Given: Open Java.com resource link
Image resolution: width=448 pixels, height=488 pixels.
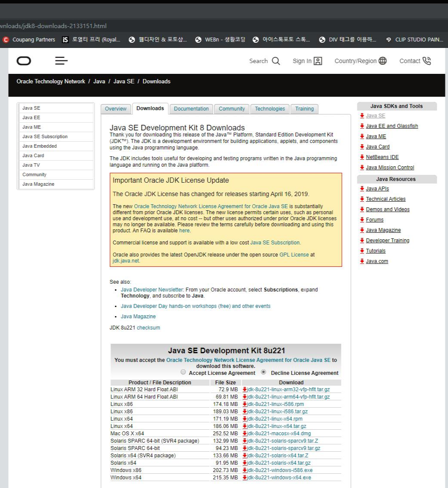Looking at the screenshot, I should click(x=377, y=261).
